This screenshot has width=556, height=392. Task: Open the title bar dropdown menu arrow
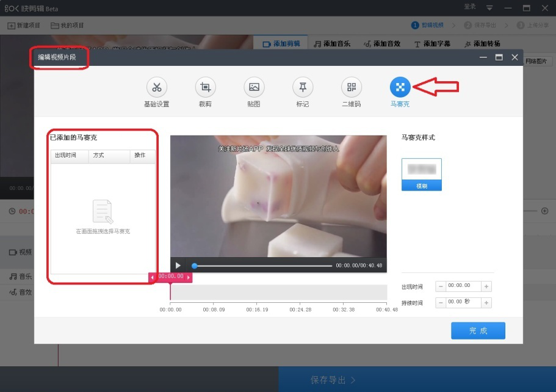tap(489, 8)
